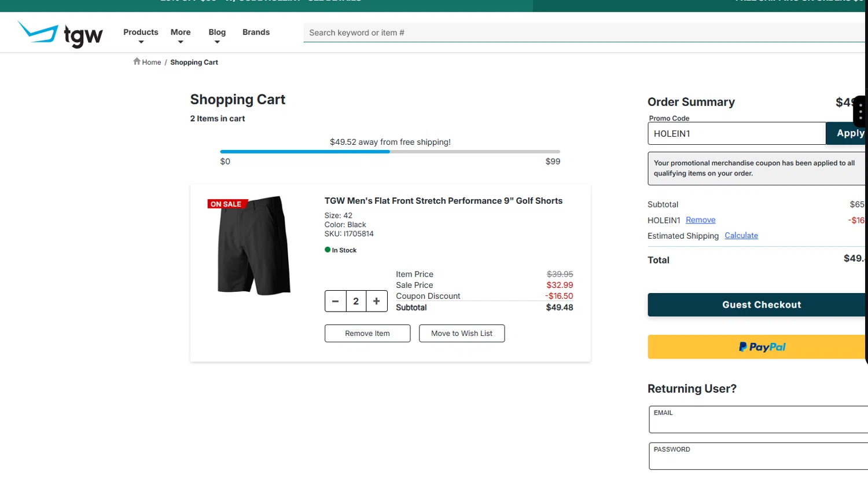Pay with PayPal button
Screen dimensions: 868x479
tap(757, 347)
